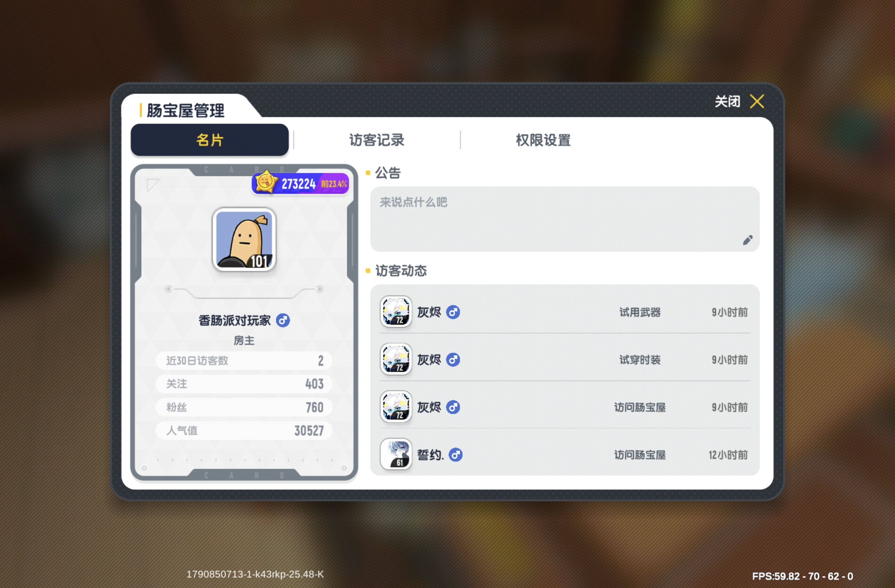Viewport: 895px width, 588px height.
Task: Open 灰烬's avatar in the 试用武器 row
Action: coord(396,312)
